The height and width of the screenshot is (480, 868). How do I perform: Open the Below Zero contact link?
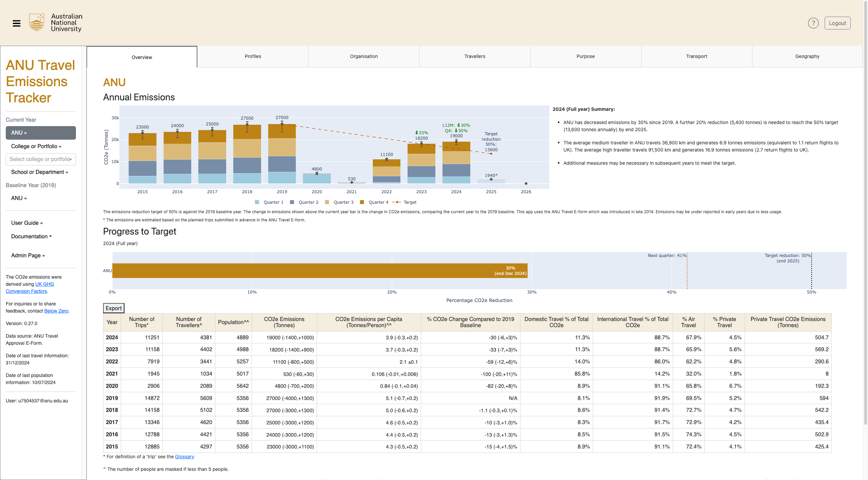click(x=56, y=311)
